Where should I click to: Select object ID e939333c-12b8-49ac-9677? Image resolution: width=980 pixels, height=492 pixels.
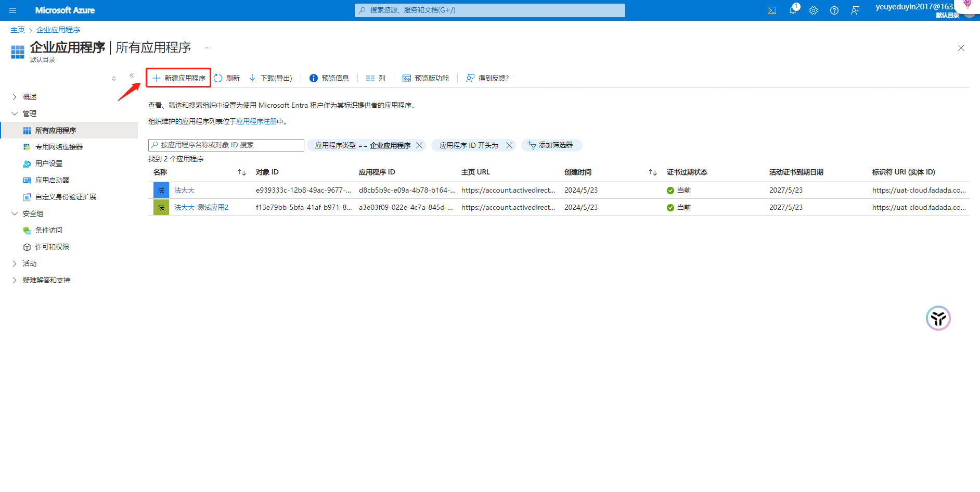pyautogui.click(x=303, y=191)
